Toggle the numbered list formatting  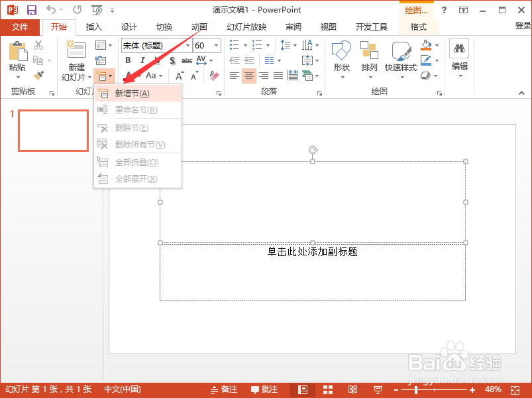(256, 45)
